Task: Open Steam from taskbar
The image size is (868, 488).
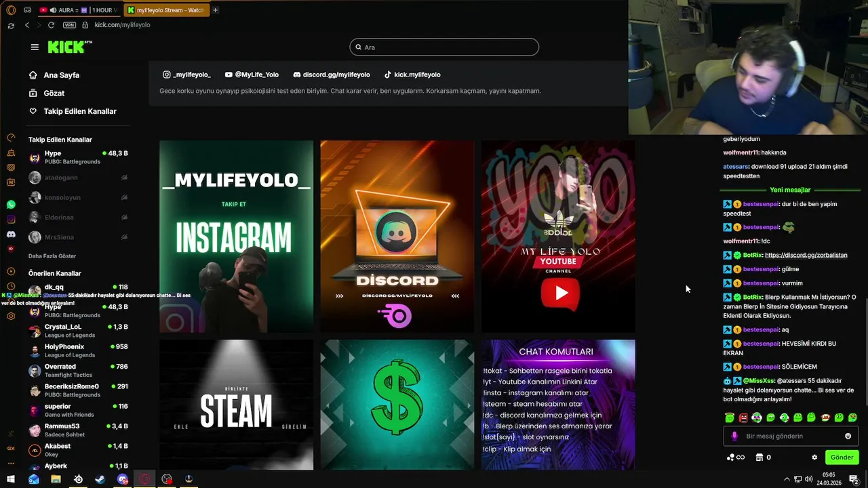Action: 100,479
